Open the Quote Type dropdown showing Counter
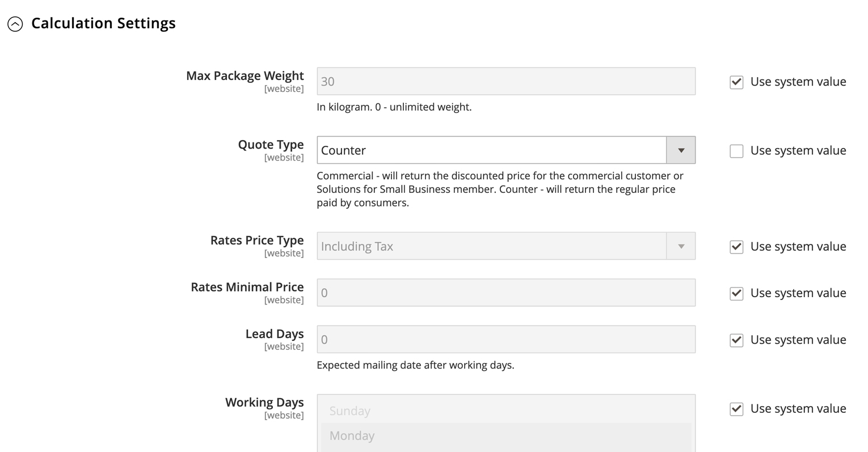 point(491,150)
